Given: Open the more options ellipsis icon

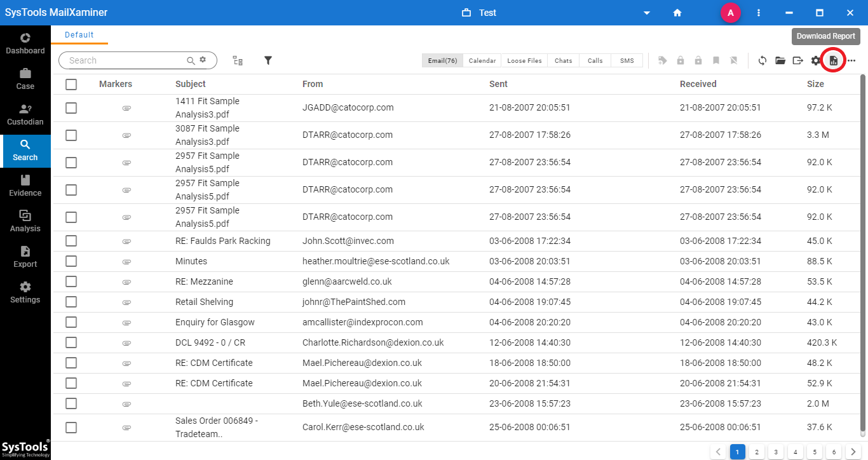Looking at the screenshot, I should 851,61.
